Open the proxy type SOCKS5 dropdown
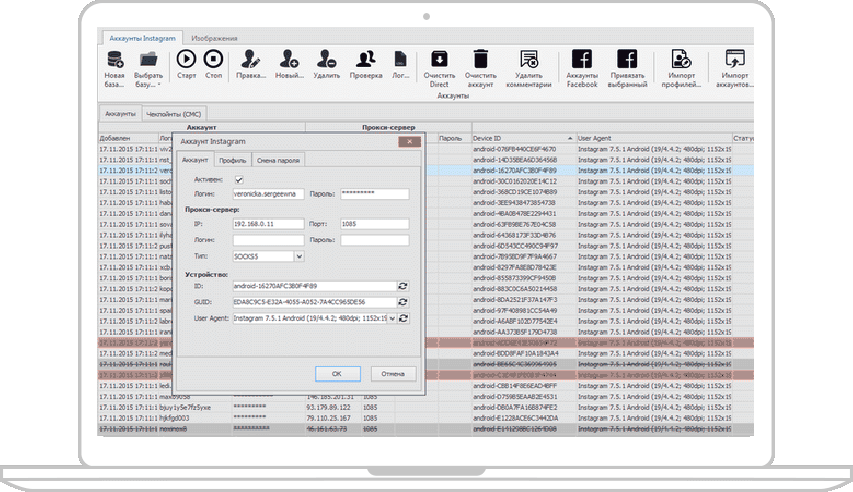The height and width of the screenshot is (492, 853). coord(299,256)
